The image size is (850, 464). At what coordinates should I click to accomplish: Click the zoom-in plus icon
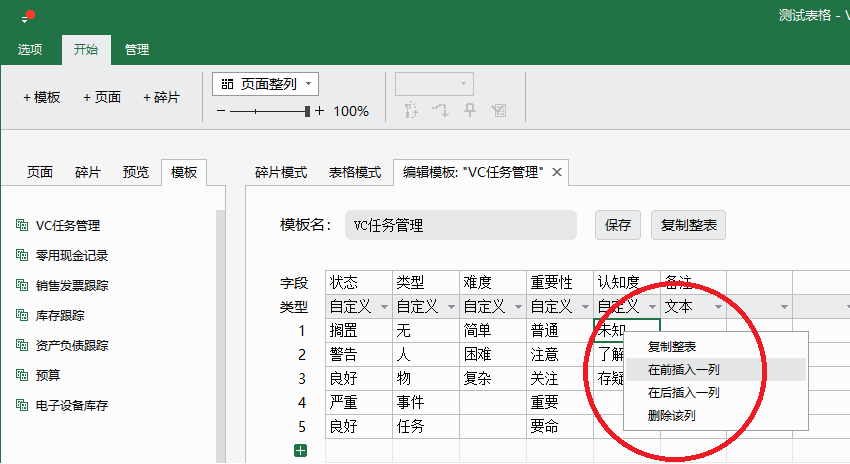point(320,111)
